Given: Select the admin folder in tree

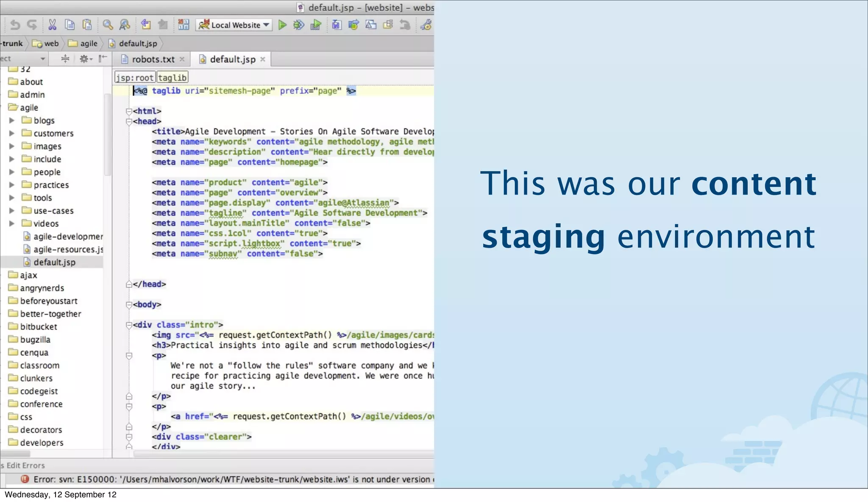Looking at the screenshot, I should 27,95.
